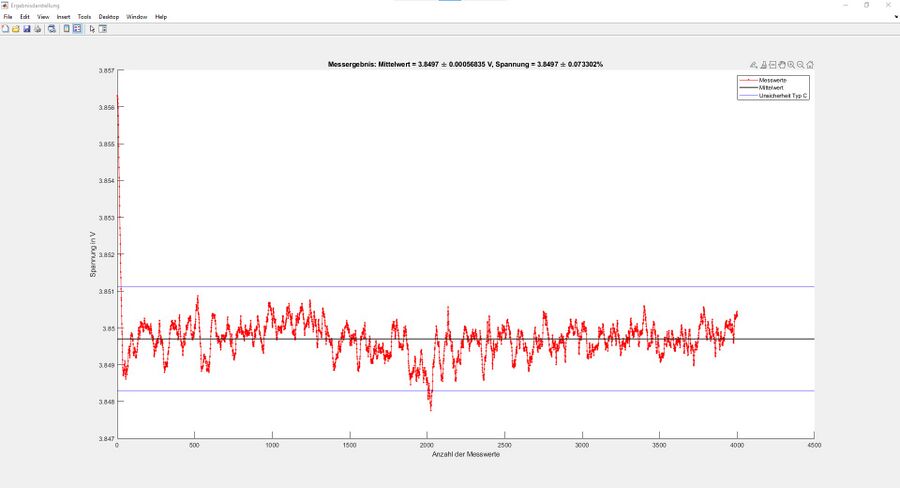Screen dimensions: 900x488
Task: Click the plot title with Messergebnis text
Action: (x=465, y=64)
